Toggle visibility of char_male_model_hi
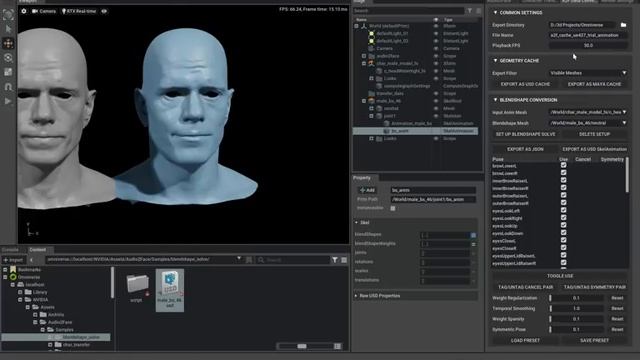 click(x=436, y=64)
